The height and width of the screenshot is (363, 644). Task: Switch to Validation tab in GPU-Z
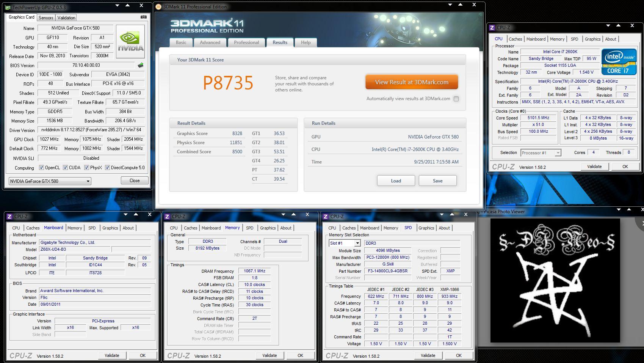66,18
